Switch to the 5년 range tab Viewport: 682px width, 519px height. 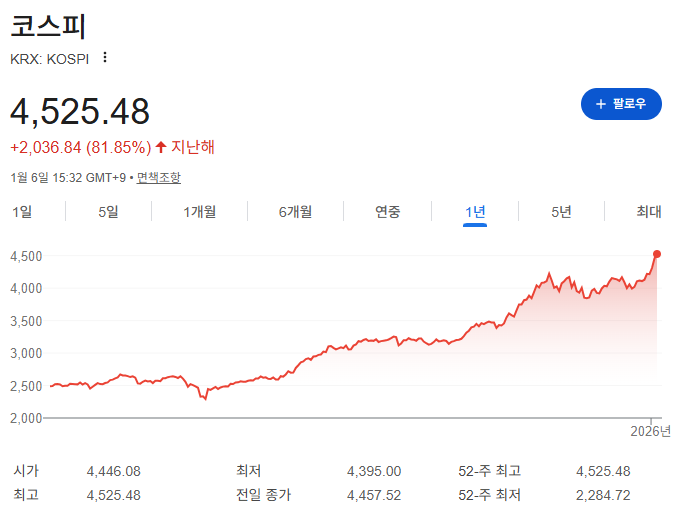point(561,212)
